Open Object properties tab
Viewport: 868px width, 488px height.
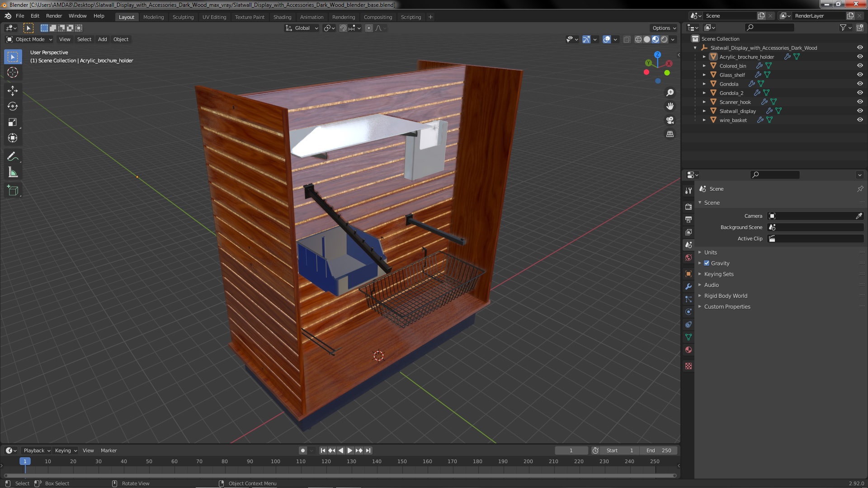pos(689,274)
